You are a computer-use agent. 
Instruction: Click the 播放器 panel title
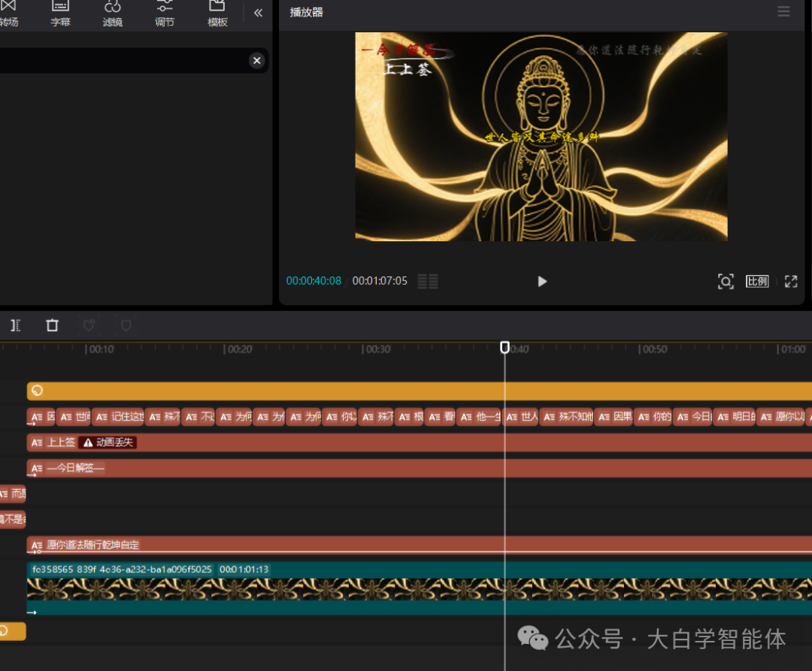306,12
